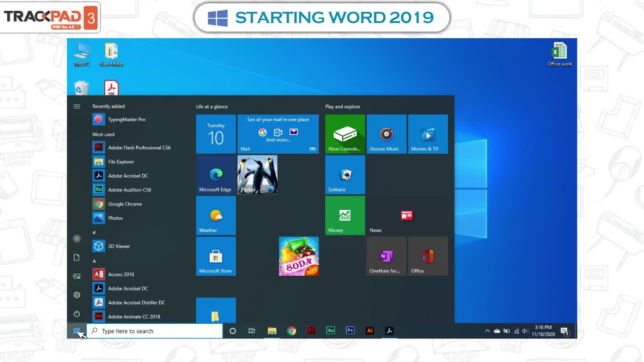Click the 'Recently added' section label
644x362 pixels.
[x=108, y=106]
